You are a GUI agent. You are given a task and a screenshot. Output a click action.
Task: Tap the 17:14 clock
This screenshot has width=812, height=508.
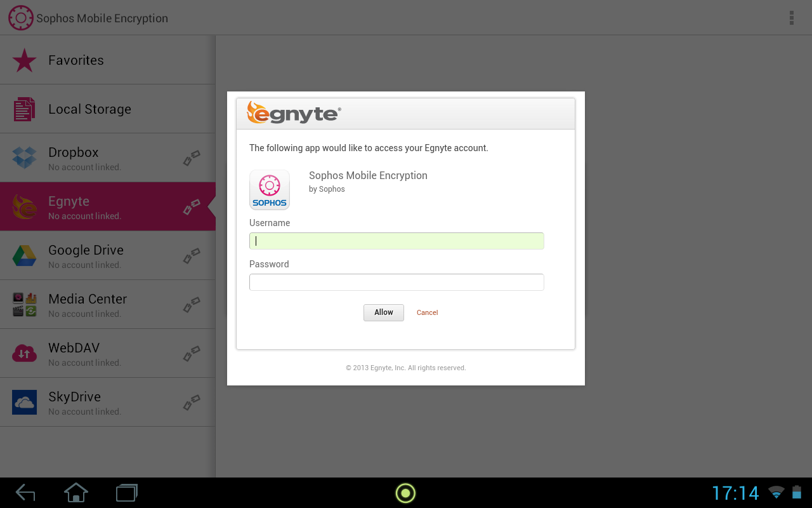click(735, 493)
